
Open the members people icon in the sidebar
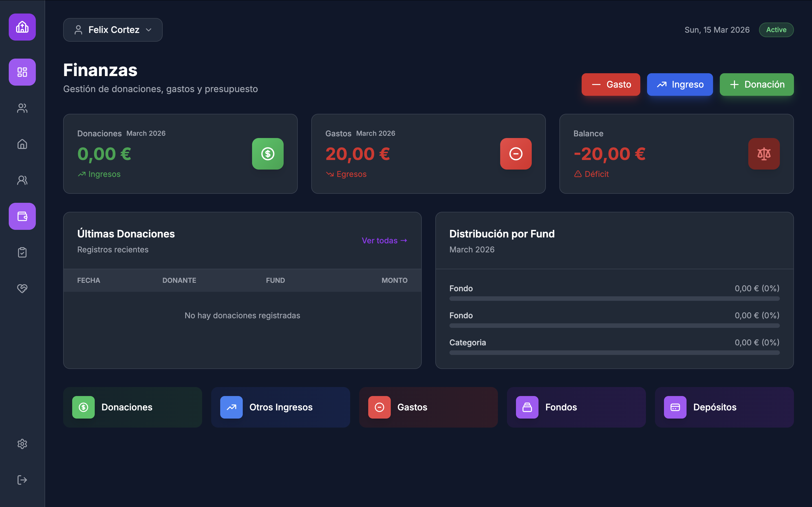point(22,108)
